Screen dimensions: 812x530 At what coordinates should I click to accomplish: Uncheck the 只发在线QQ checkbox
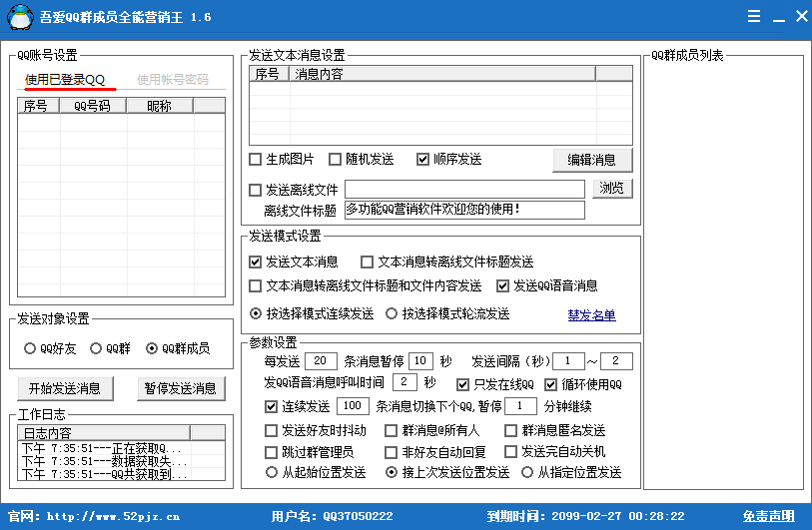coord(463,384)
